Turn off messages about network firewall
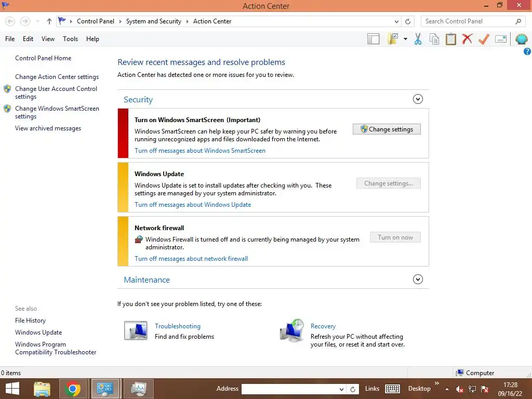Image resolution: width=532 pixels, height=399 pixels. [x=191, y=259]
